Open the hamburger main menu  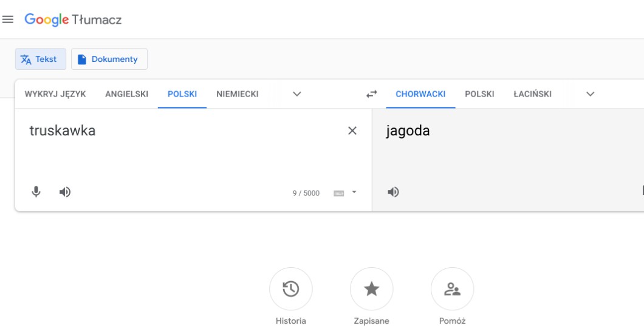pos(8,19)
